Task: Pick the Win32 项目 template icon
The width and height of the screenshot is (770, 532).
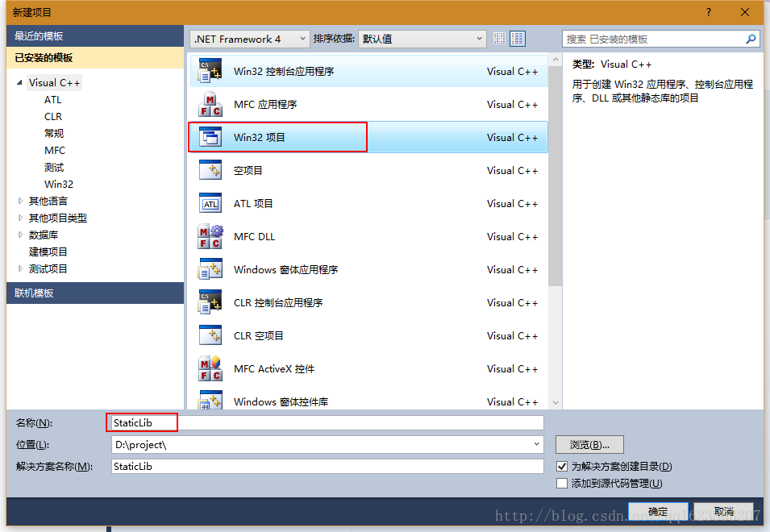Action: [x=210, y=137]
